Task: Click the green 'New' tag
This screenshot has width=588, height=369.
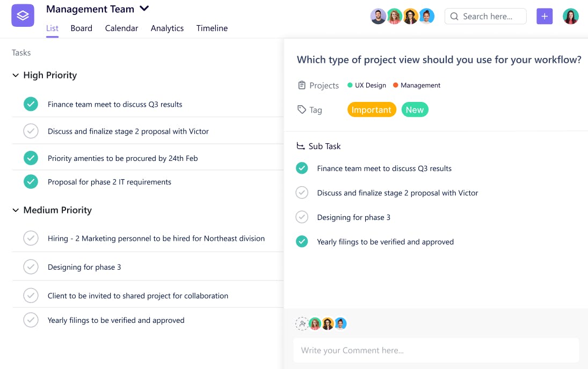Action: [x=415, y=109]
